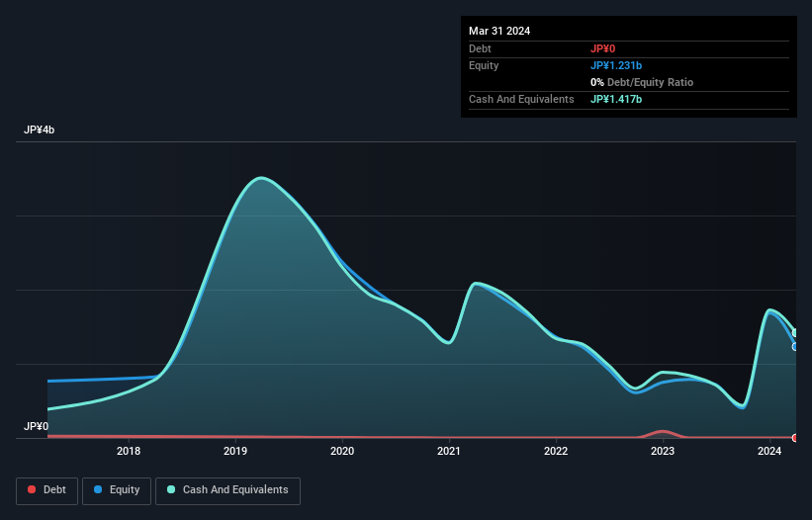Click the Debt row label in tooltip
This screenshot has width=812, height=520.
[480, 48]
